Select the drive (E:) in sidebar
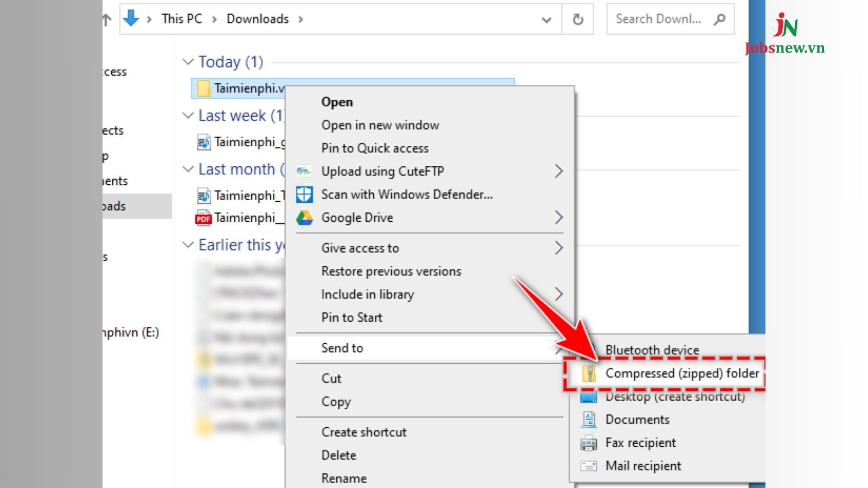Screen dimensions: 868x488 [131, 332]
